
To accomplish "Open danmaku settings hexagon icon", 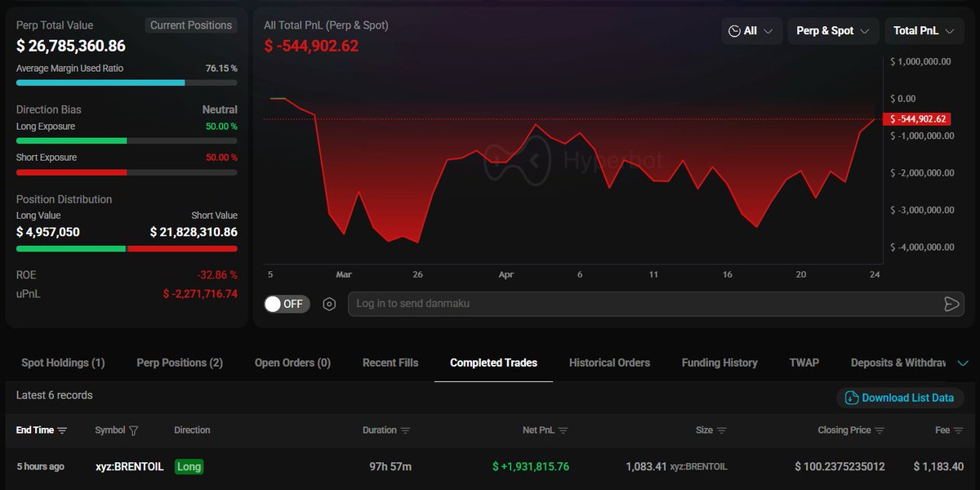I will click(329, 304).
